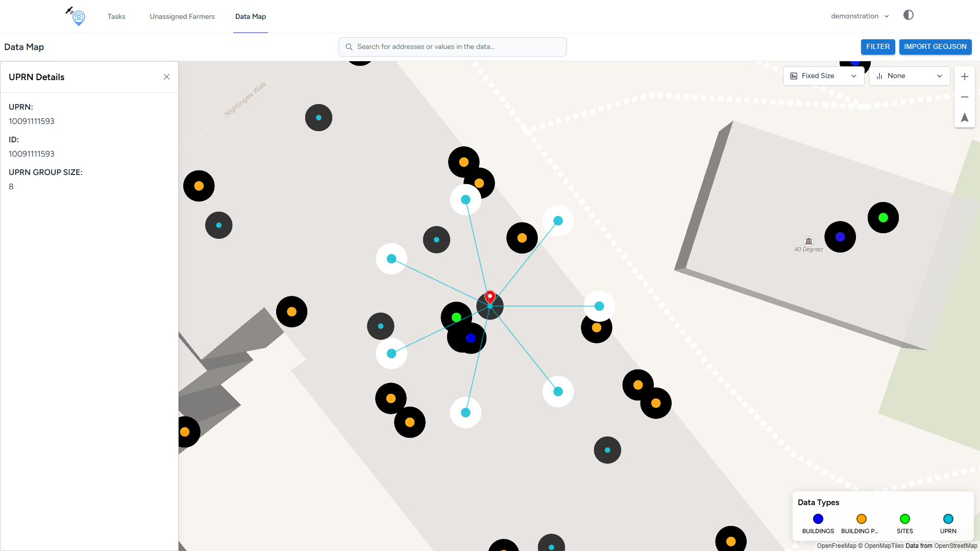Zoom out with the minus button
The height and width of the screenshot is (551, 980).
click(964, 97)
